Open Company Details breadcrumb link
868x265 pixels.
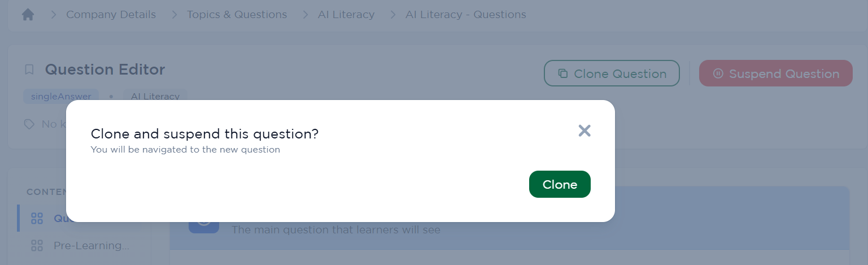point(111,15)
